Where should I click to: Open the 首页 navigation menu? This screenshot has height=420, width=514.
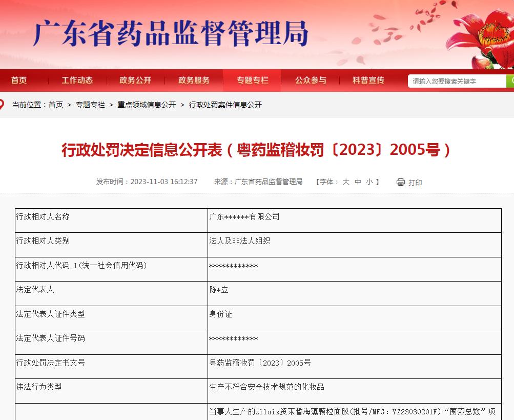19,81
